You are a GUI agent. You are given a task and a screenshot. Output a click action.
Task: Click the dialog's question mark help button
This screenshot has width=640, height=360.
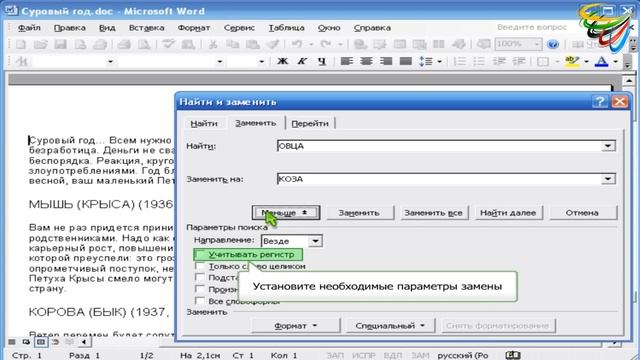coord(600,102)
